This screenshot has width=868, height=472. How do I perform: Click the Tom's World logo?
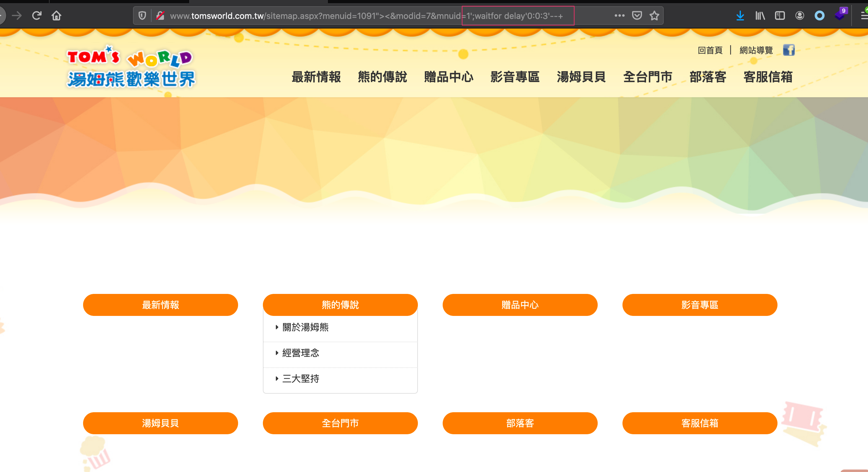(x=131, y=67)
